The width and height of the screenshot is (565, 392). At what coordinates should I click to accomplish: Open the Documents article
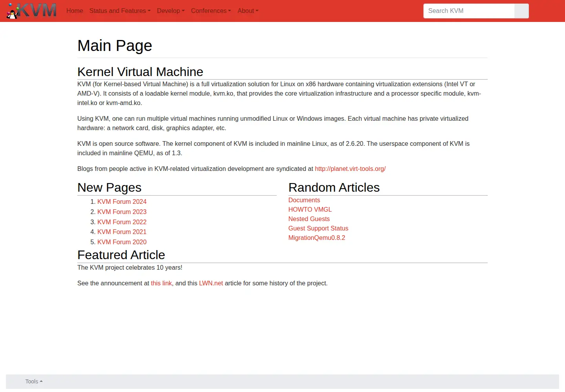point(304,200)
